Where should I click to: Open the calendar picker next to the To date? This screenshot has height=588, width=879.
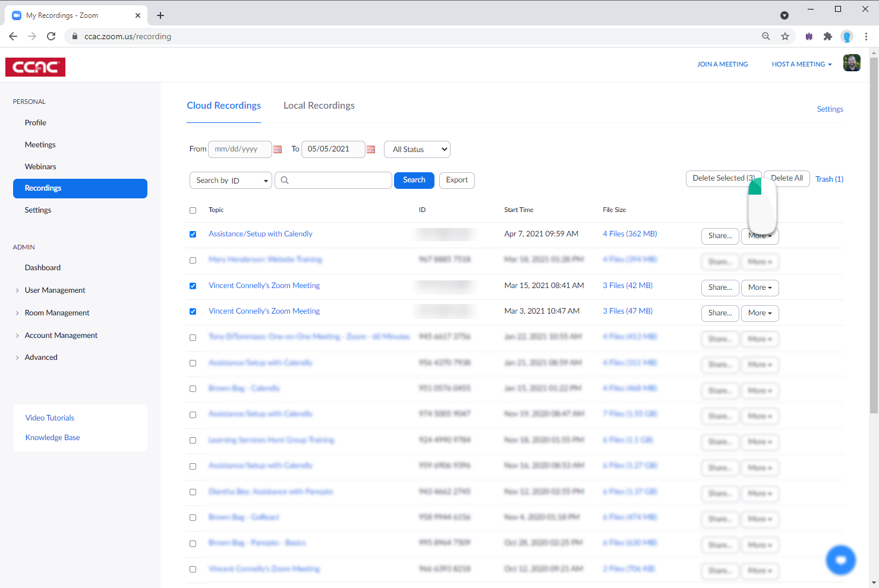pyautogui.click(x=371, y=149)
